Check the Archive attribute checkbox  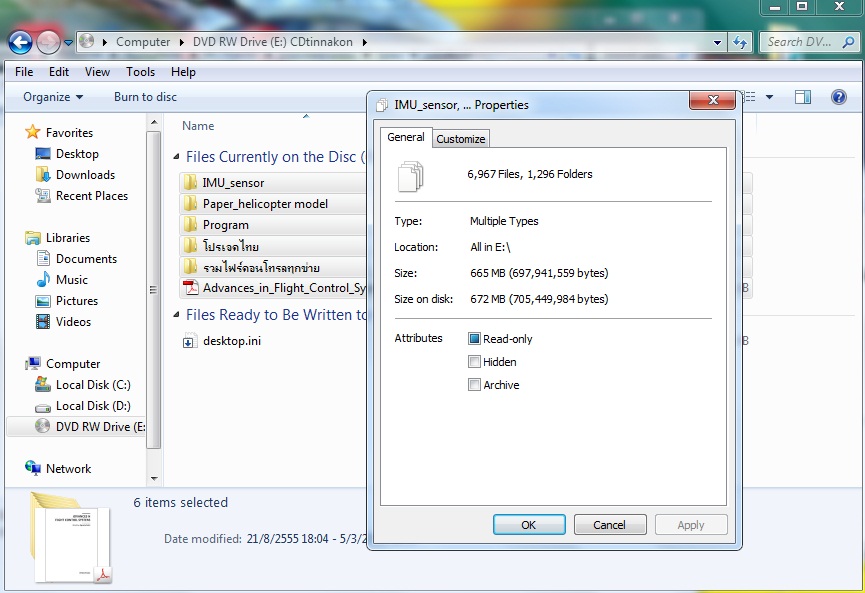point(475,385)
